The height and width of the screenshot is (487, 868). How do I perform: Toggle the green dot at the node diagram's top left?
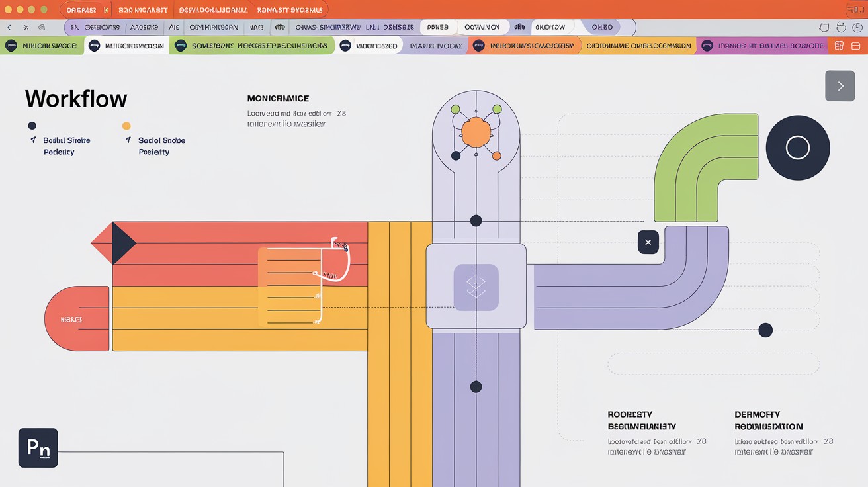455,109
